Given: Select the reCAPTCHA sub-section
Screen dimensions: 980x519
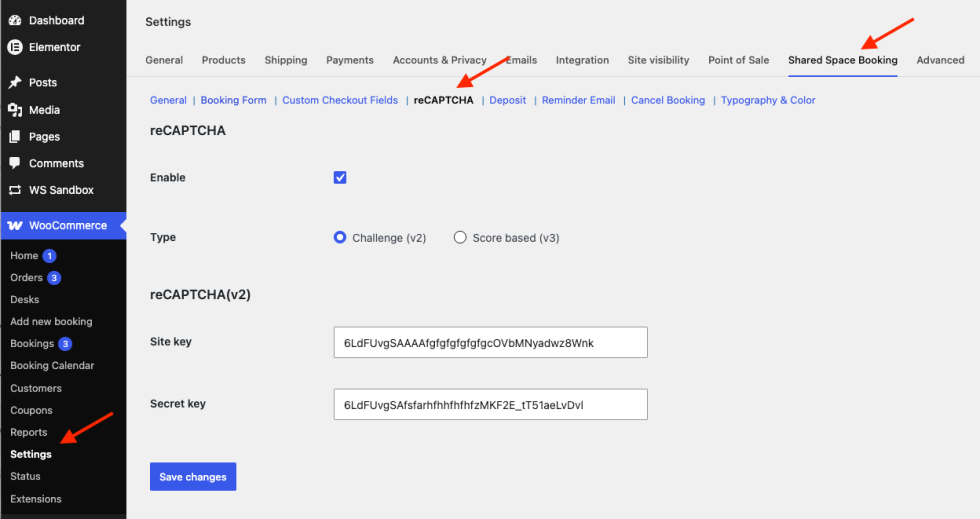Looking at the screenshot, I should pyautogui.click(x=444, y=100).
